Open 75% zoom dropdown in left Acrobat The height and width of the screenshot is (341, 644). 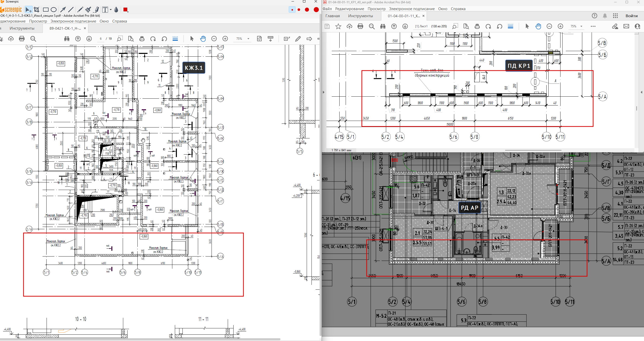coord(248,39)
